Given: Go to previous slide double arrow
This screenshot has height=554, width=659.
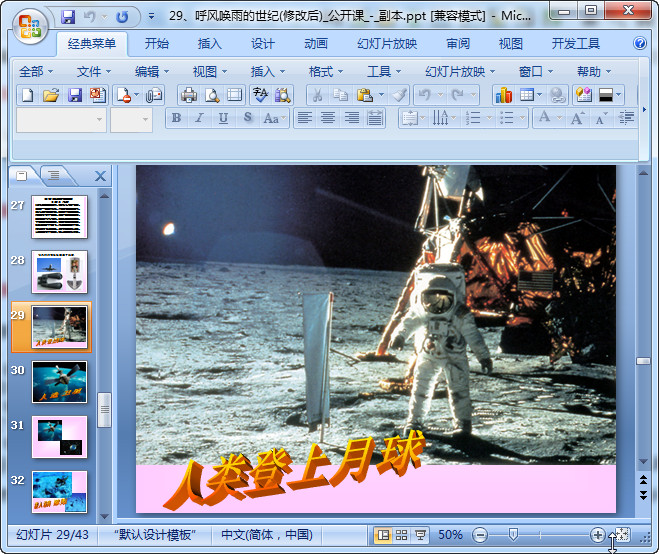Looking at the screenshot, I should pyautogui.click(x=643, y=480).
